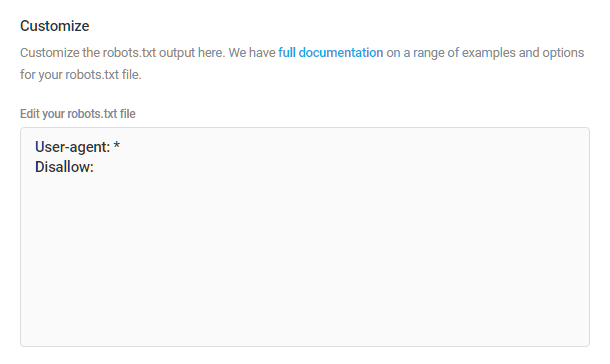Click the Edit your robots.txt file label
This screenshot has height=364, width=610.
point(78,114)
